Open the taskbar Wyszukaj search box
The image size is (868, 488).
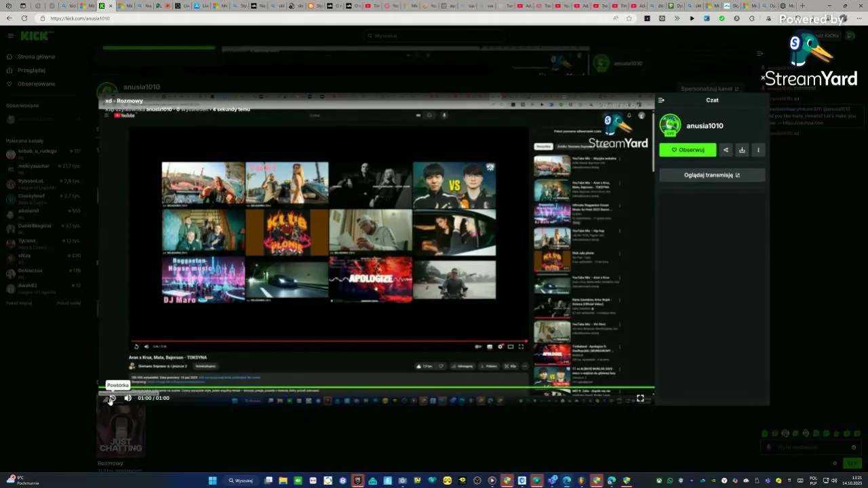click(241, 481)
